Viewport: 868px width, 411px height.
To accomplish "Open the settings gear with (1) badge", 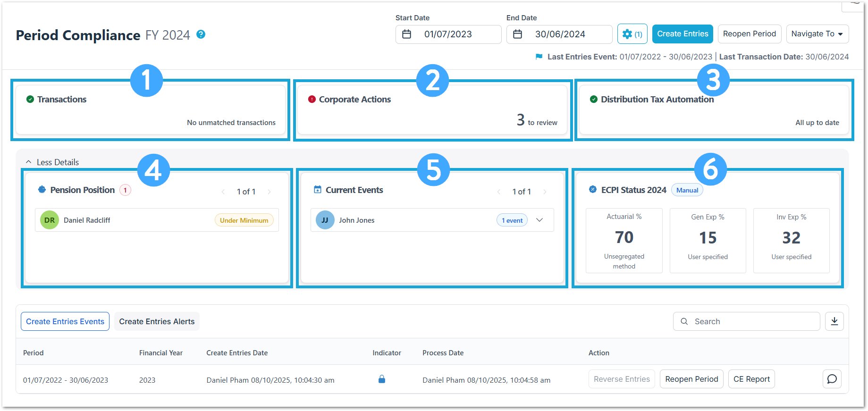I will coord(632,34).
